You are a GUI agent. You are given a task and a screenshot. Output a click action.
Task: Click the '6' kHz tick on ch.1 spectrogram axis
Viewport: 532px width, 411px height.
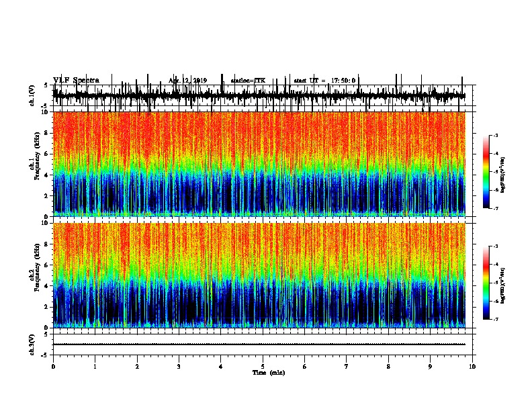click(x=48, y=154)
